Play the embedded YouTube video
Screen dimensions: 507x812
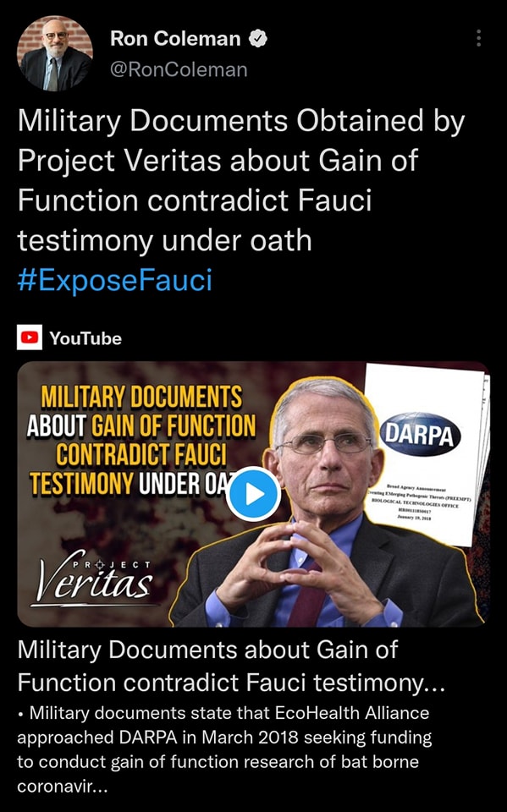pos(254,494)
